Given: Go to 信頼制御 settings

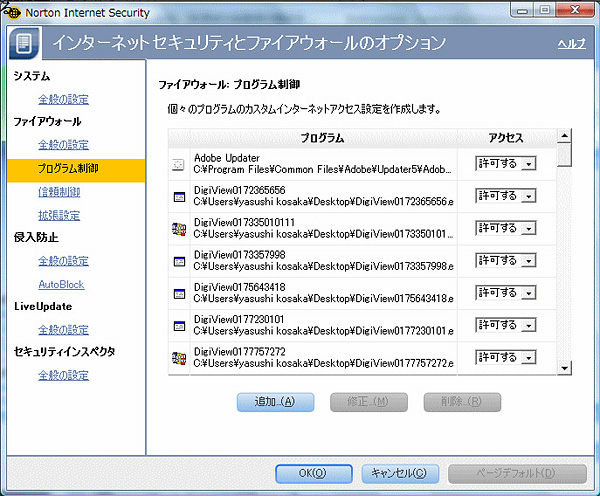Looking at the screenshot, I should tap(59, 192).
